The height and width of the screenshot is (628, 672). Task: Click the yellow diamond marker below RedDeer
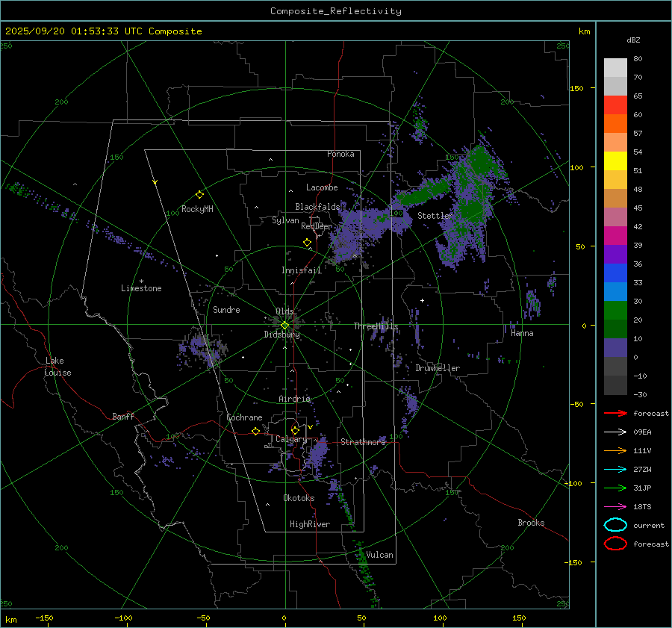pos(307,243)
